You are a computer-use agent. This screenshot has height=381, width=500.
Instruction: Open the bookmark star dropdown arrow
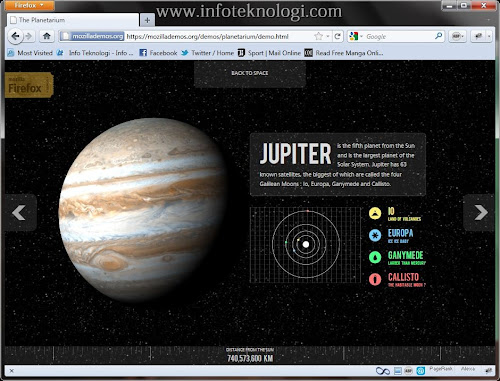point(328,36)
